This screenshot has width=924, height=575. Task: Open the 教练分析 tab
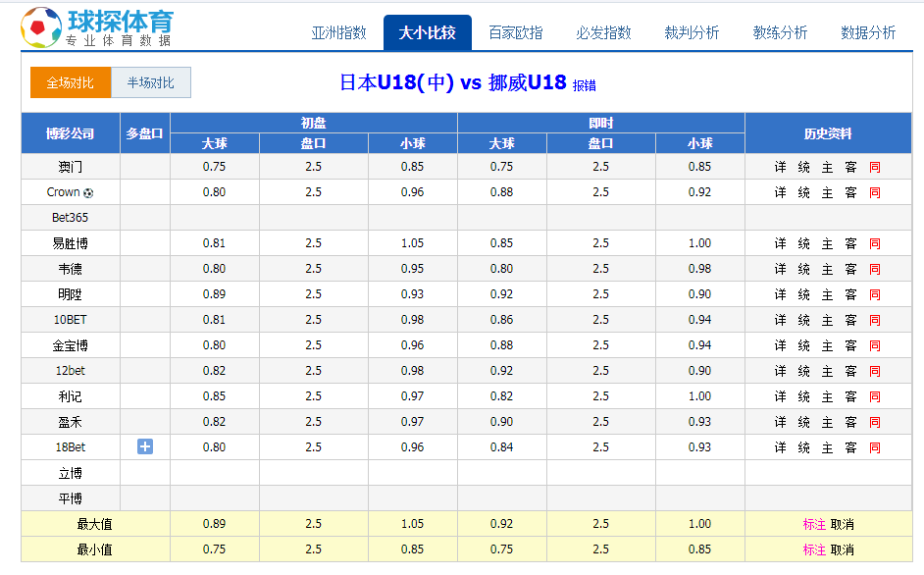(780, 33)
